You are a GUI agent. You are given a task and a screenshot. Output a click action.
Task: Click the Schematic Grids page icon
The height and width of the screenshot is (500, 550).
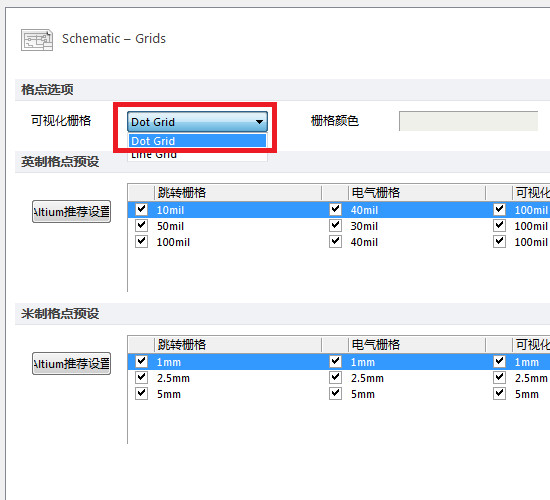coord(37,40)
